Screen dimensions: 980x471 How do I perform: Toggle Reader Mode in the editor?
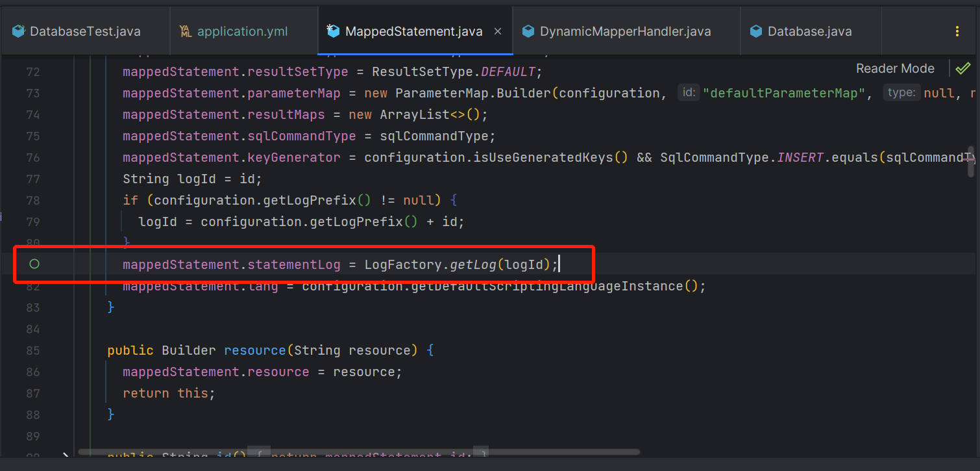(x=895, y=68)
